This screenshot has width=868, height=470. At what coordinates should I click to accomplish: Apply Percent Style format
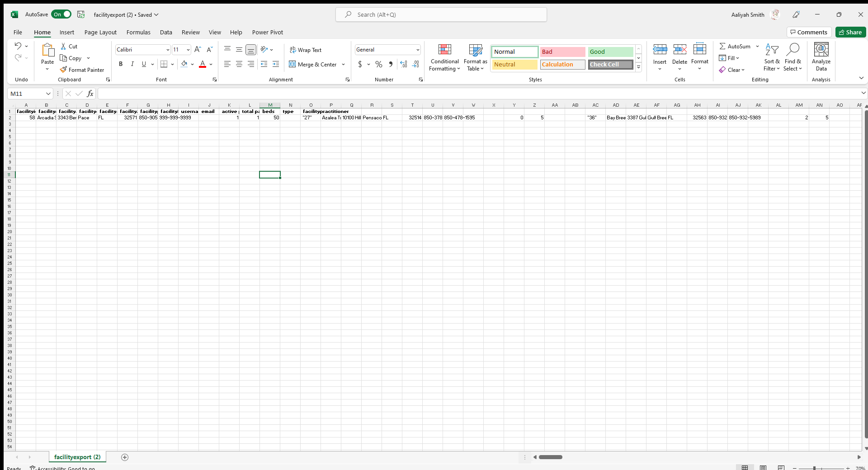(x=379, y=64)
